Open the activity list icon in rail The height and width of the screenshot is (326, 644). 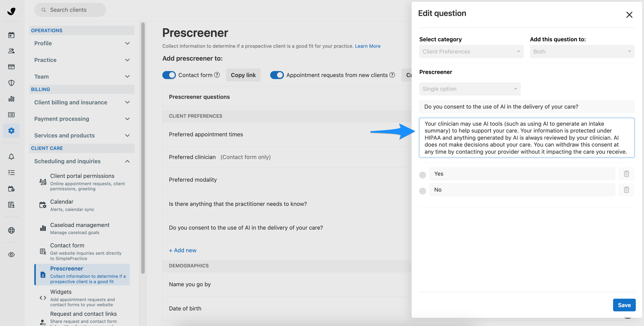click(11, 115)
